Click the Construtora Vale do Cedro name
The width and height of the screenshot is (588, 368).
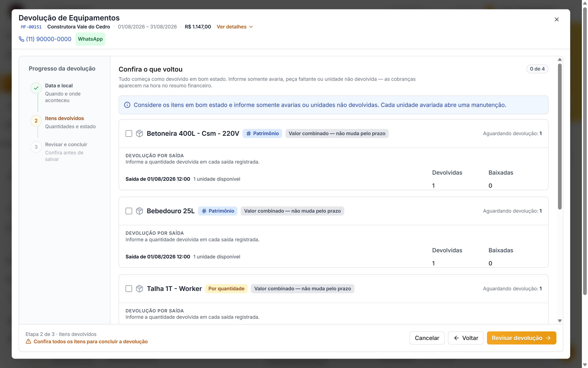pyautogui.click(x=78, y=27)
